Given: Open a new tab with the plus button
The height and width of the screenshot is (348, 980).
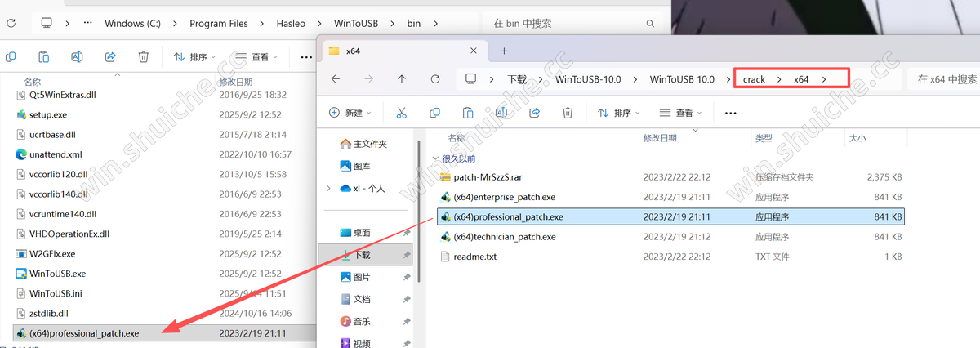Looking at the screenshot, I should (504, 51).
